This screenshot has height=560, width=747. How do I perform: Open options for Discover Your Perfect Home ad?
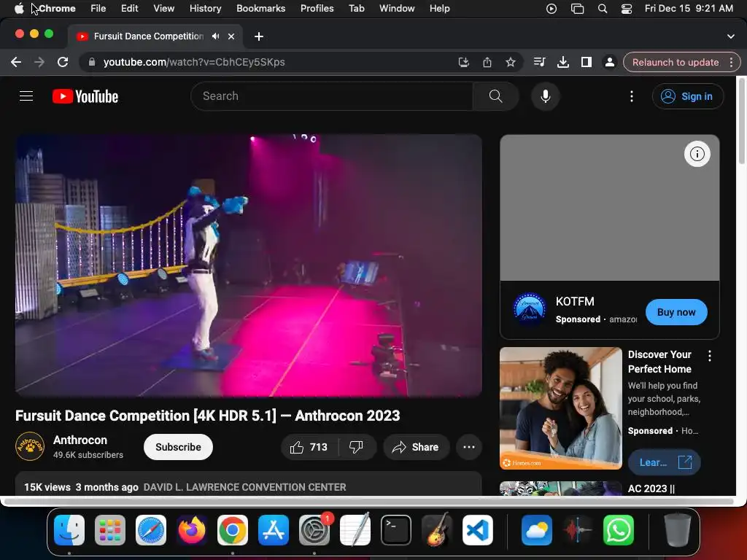point(710,356)
